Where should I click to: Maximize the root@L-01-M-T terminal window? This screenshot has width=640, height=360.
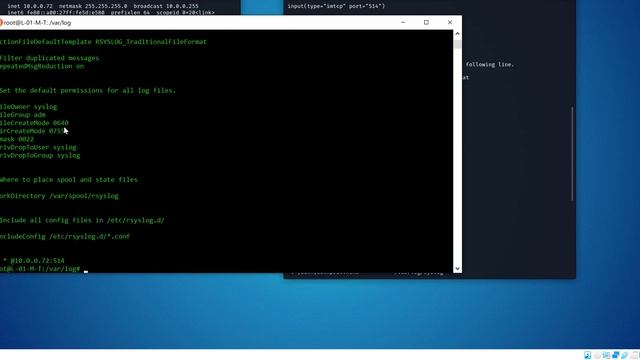[x=426, y=22]
